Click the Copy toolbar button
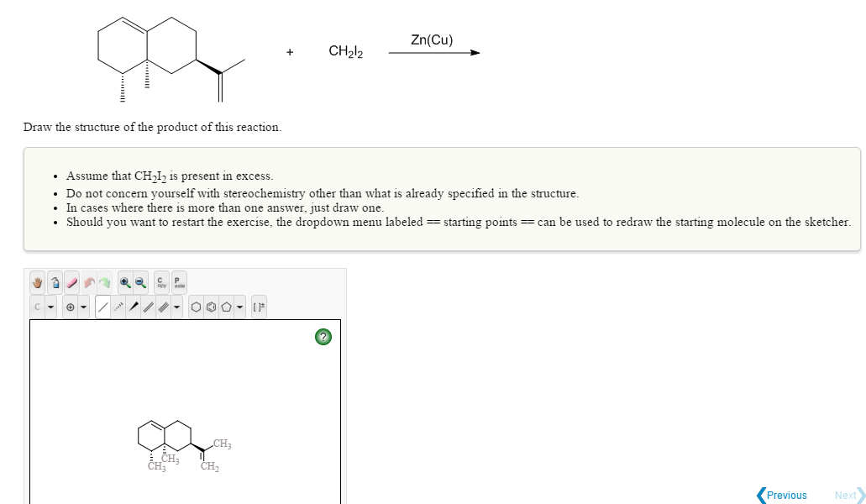866x504 pixels. (161, 282)
